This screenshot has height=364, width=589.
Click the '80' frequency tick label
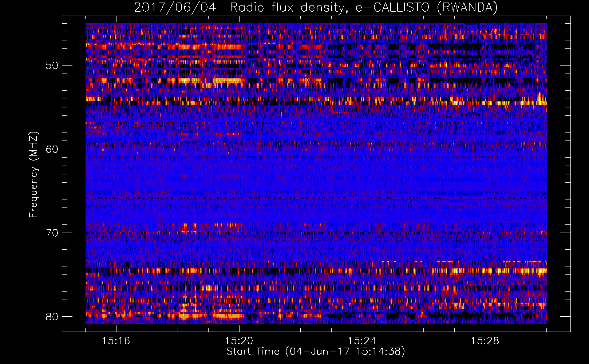(x=52, y=316)
